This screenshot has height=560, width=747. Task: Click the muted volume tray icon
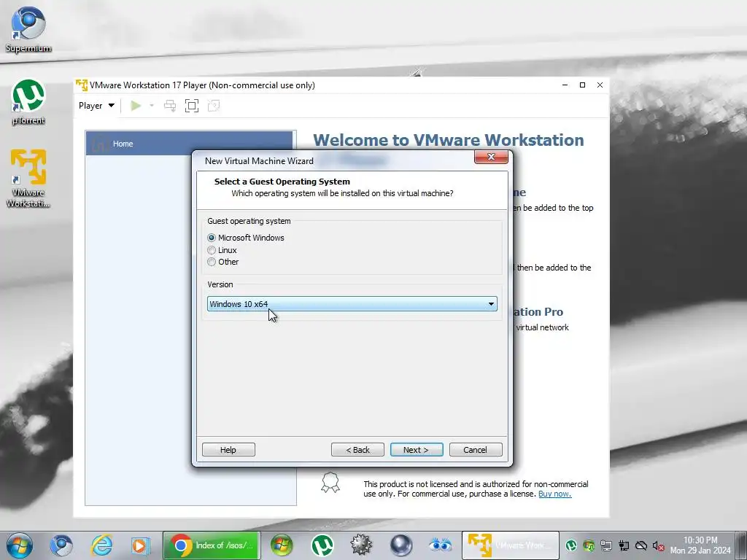pyautogui.click(x=659, y=545)
